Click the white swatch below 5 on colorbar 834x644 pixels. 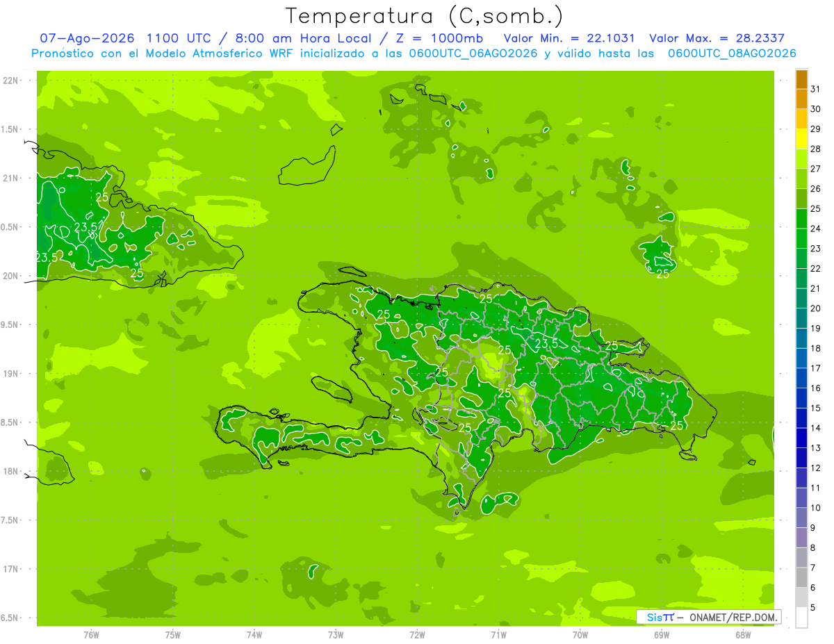coord(801,618)
